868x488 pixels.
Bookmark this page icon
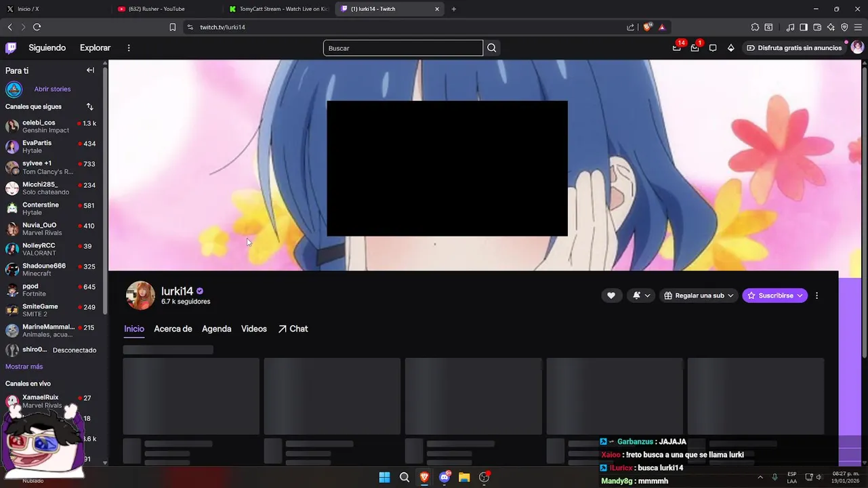172,27
